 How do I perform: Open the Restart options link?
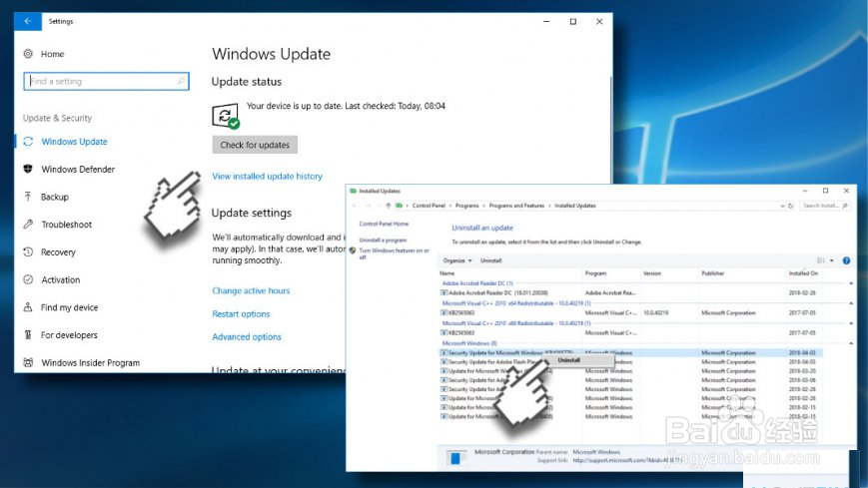coord(241,313)
